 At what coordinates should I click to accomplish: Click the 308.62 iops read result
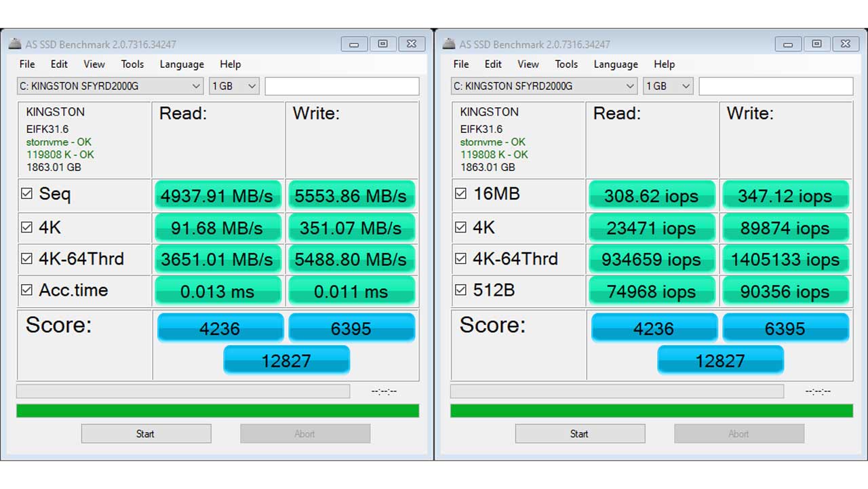click(652, 195)
